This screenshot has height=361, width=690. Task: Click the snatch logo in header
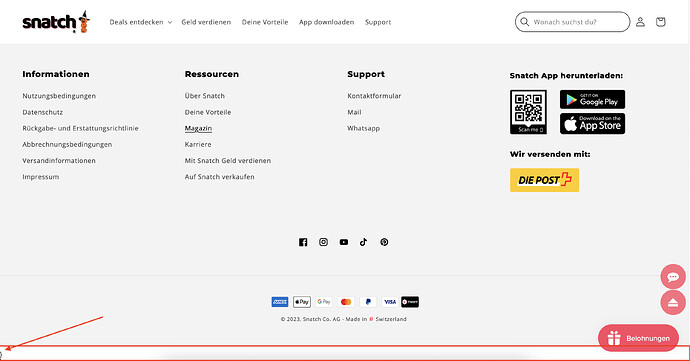point(56,22)
